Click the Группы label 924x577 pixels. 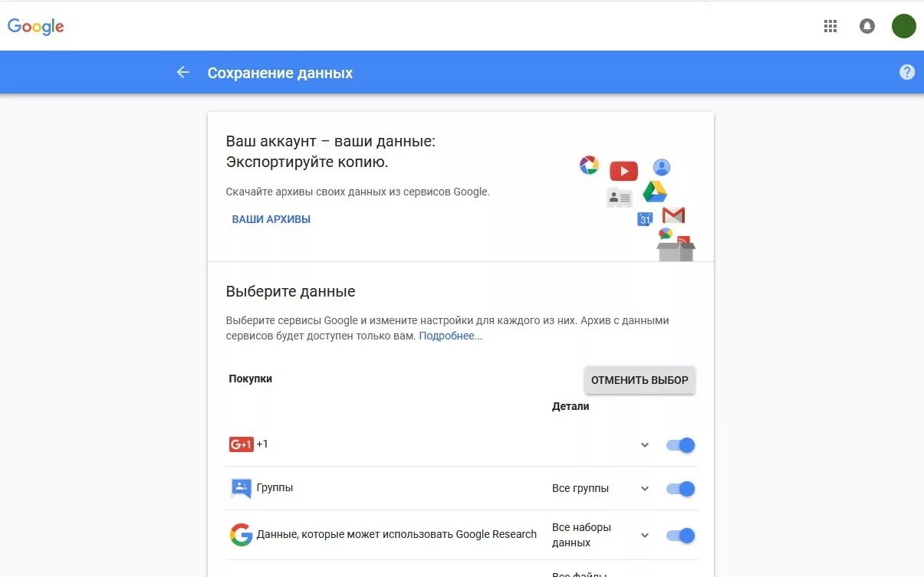[x=275, y=487]
